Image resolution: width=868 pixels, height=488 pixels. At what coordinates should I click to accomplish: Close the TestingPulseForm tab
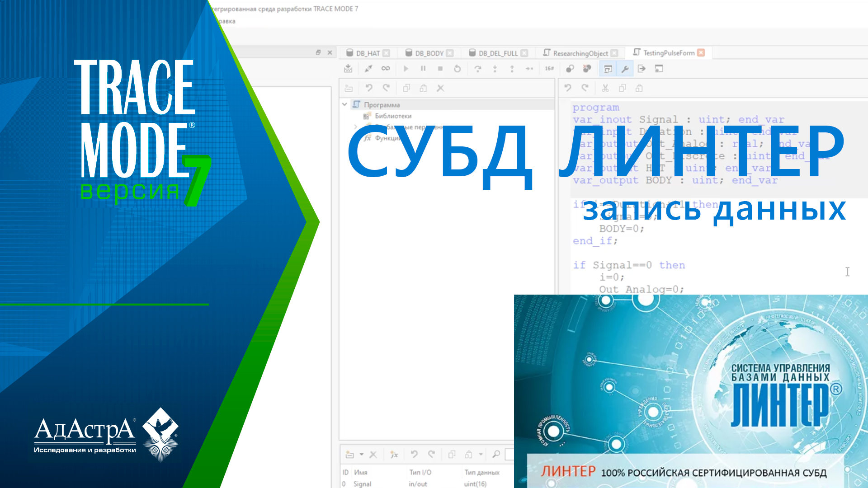[700, 53]
